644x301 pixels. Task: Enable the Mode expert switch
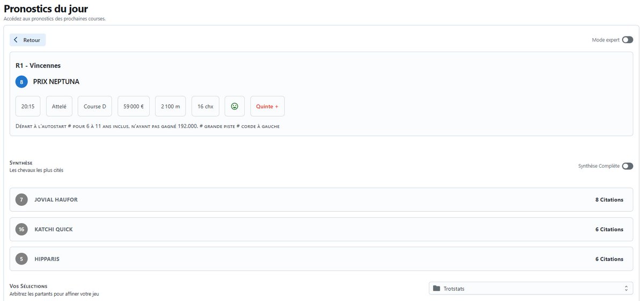[627, 40]
